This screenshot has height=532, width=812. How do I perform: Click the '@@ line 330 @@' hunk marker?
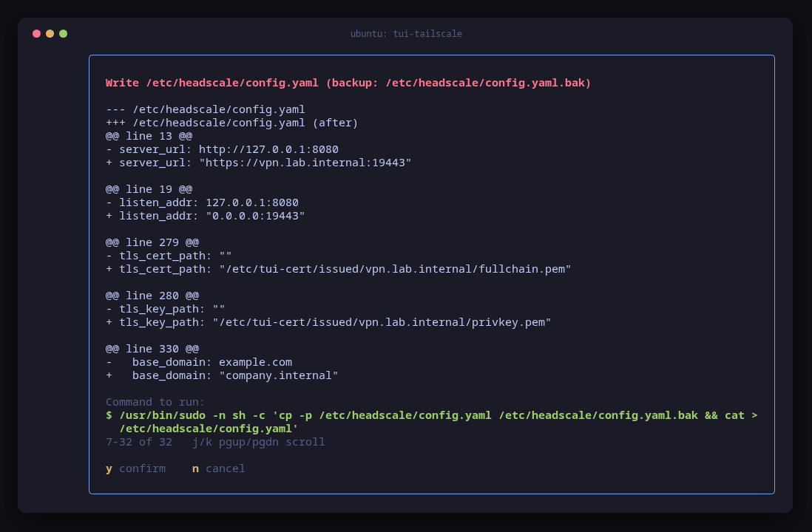(152, 349)
